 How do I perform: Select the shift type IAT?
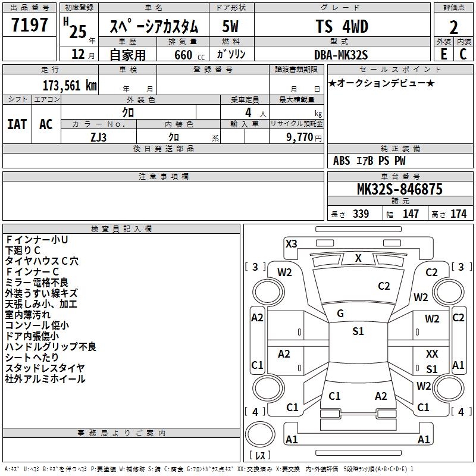[x=17, y=124]
